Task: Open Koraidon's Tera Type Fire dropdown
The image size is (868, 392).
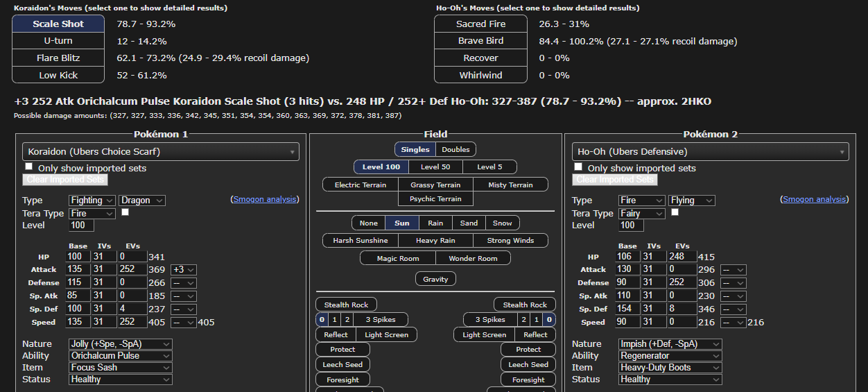Action: pos(92,213)
